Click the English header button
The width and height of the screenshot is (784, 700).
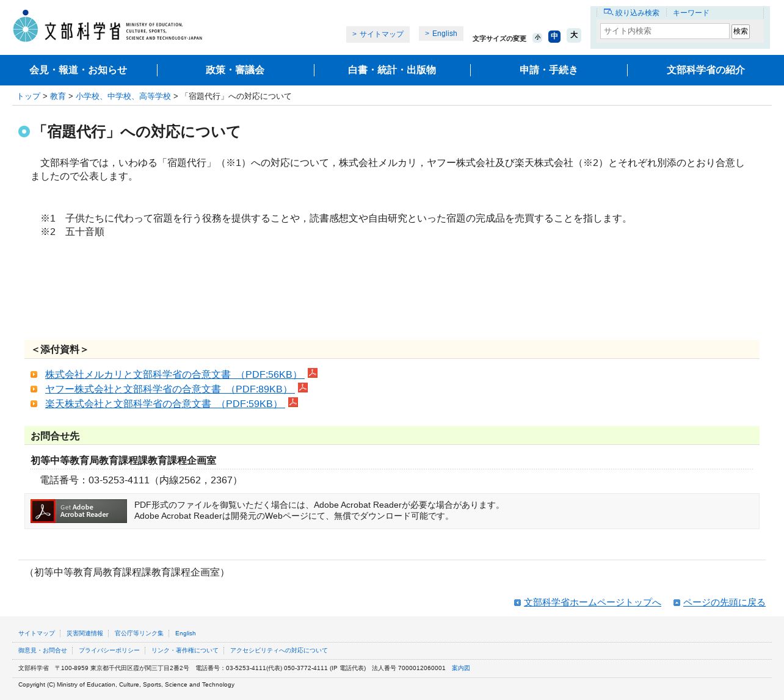click(x=441, y=34)
